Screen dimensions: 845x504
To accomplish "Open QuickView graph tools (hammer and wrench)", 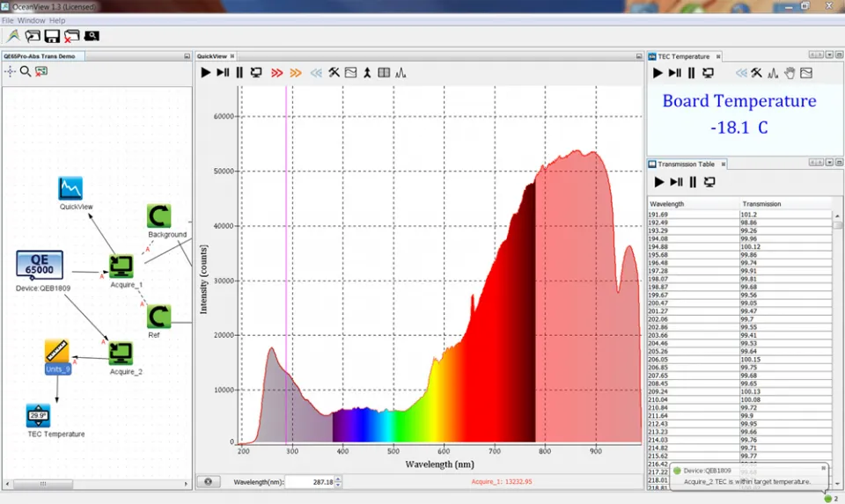I will tap(334, 72).
